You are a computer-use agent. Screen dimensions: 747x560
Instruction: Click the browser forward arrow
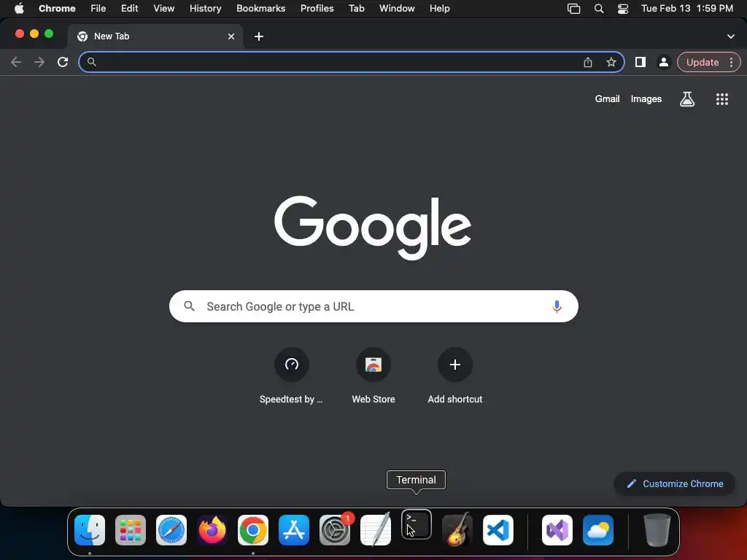pos(39,62)
